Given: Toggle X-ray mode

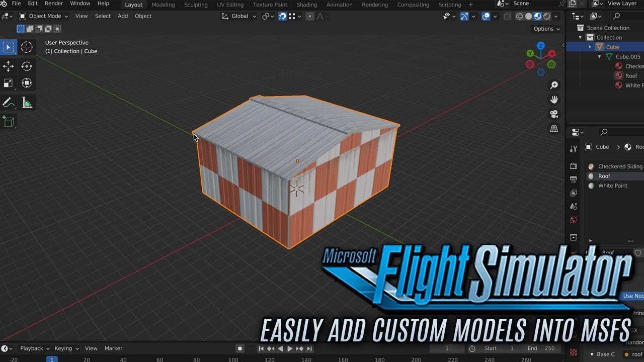Looking at the screenshot, I should coord(507,16).
